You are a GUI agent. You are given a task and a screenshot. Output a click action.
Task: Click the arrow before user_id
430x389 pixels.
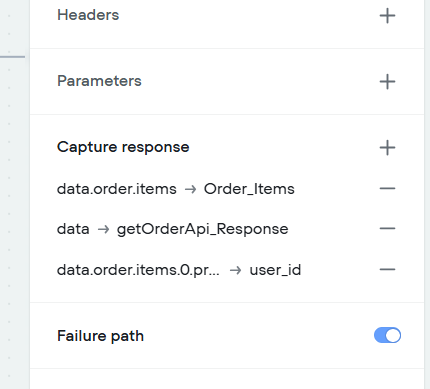click(x=235, y=270)
